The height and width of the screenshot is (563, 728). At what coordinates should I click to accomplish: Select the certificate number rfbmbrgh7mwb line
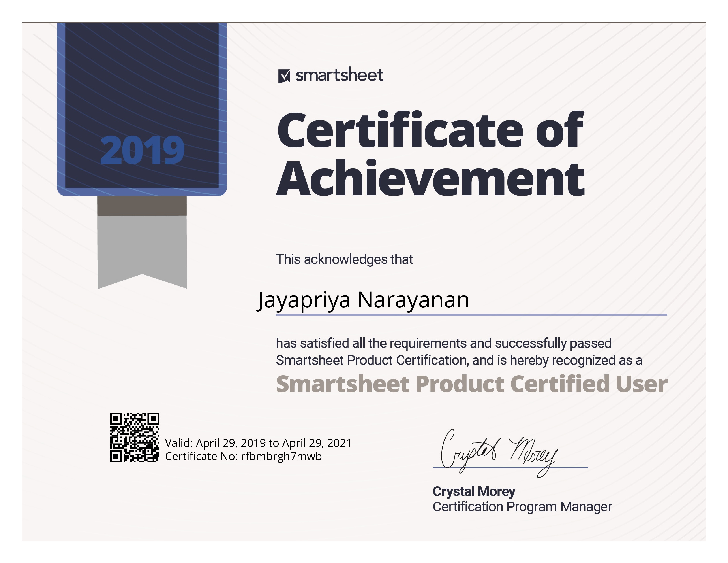coord(243,456)
